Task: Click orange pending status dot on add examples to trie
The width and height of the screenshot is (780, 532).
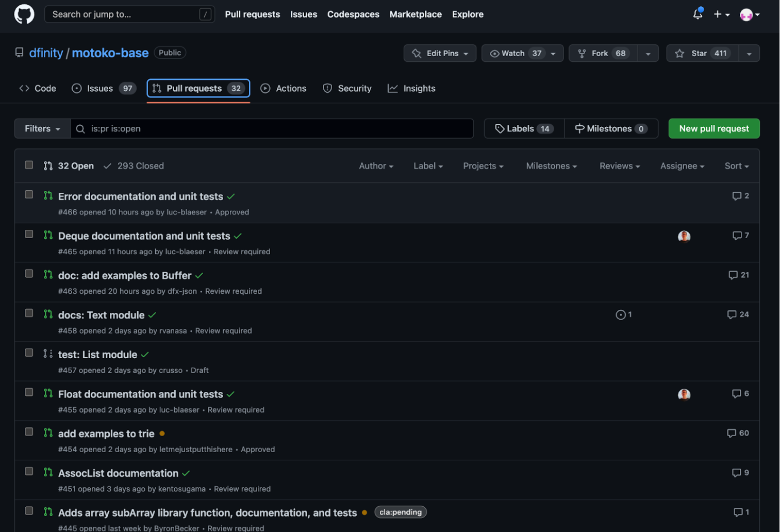Action: (x=162, y=434)
